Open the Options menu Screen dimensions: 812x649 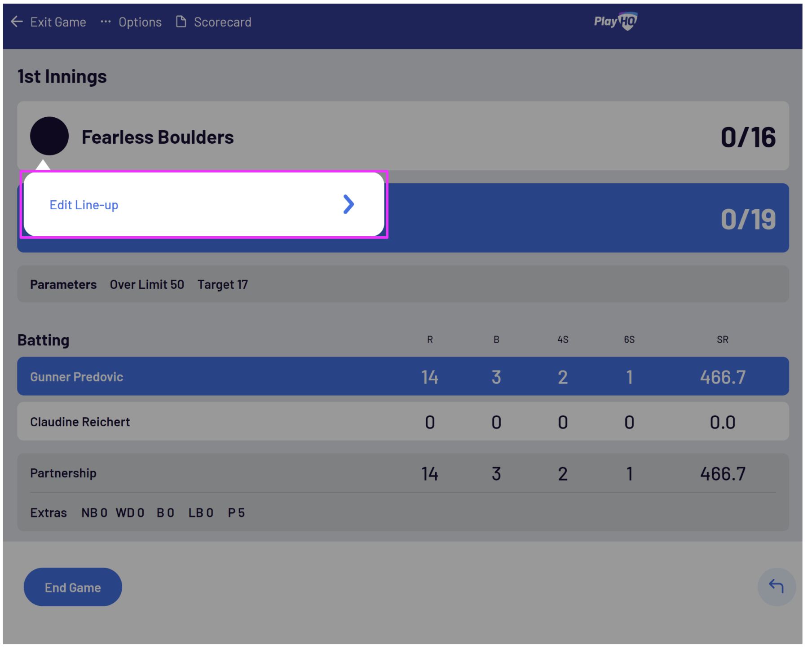tap(140, 22)
